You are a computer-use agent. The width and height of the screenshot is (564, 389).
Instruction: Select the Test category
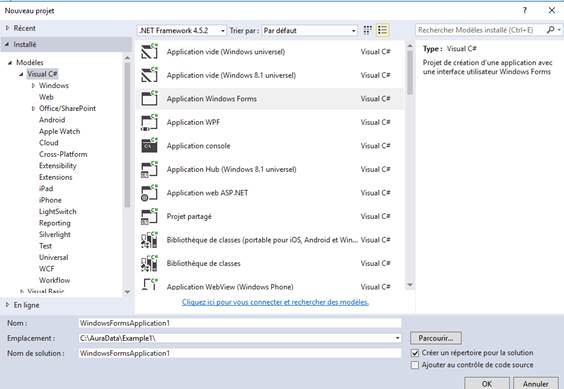point(45,246)
